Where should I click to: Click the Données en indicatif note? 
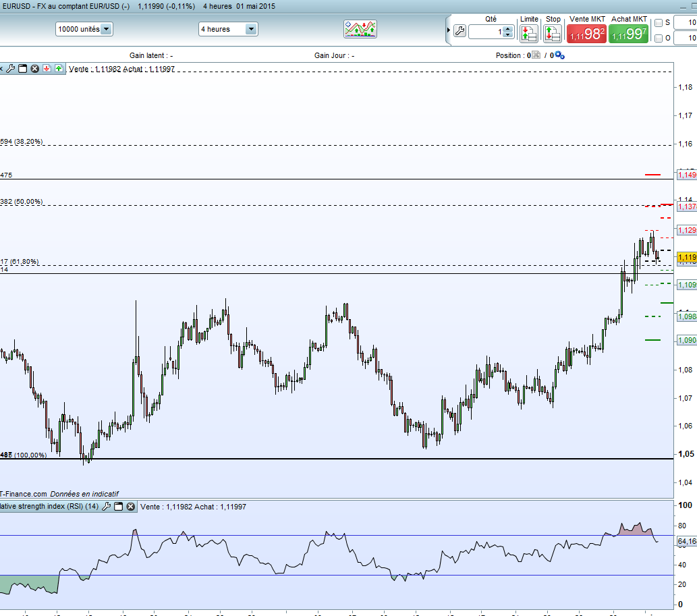coord(84,494)
